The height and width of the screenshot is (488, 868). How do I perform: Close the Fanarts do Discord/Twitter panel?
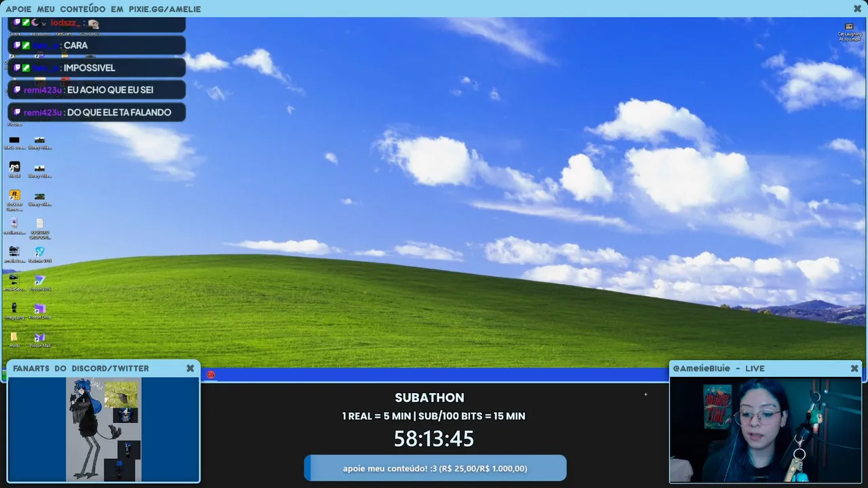[191, 368]
